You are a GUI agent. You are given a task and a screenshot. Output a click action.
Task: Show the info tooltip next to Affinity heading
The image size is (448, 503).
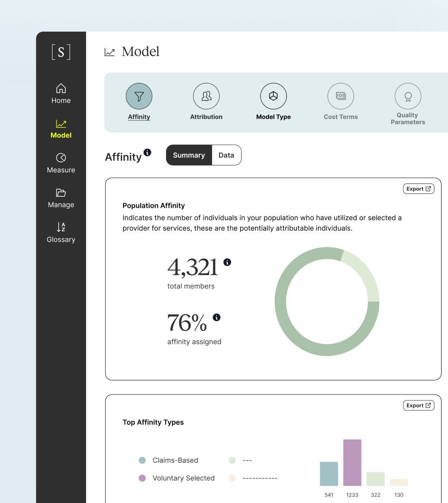[x=148, y=152]
